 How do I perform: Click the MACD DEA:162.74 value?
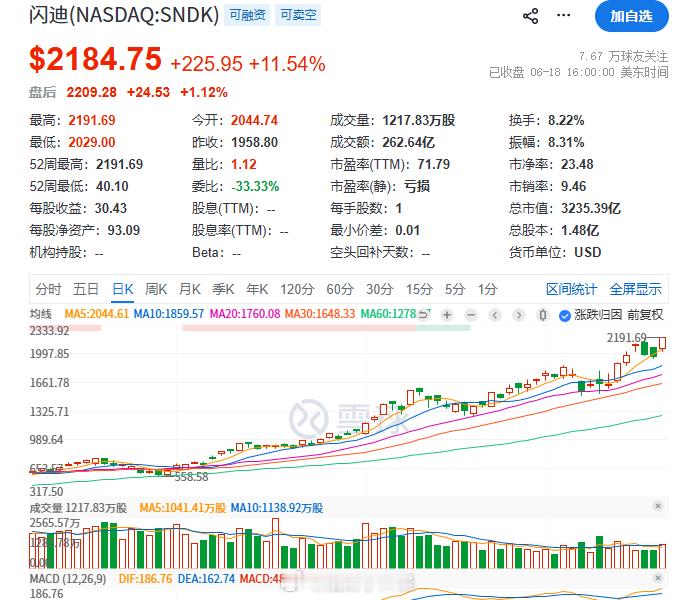206,579
